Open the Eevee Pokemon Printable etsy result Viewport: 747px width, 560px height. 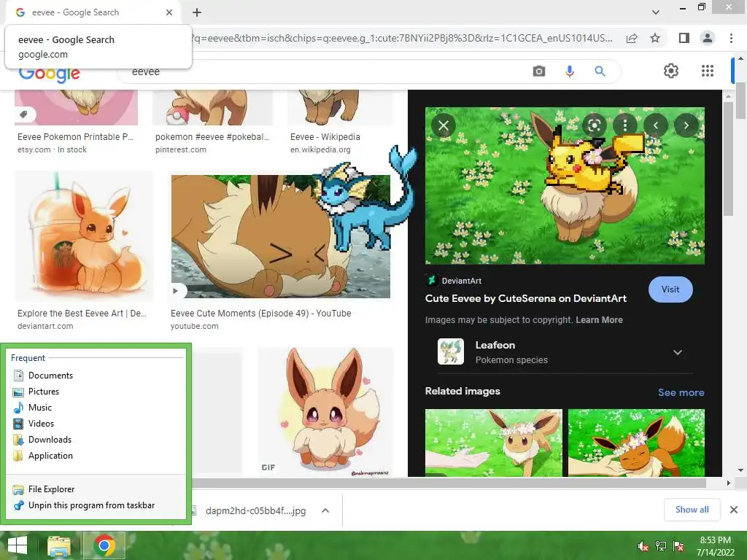click(x=75, y=136)
